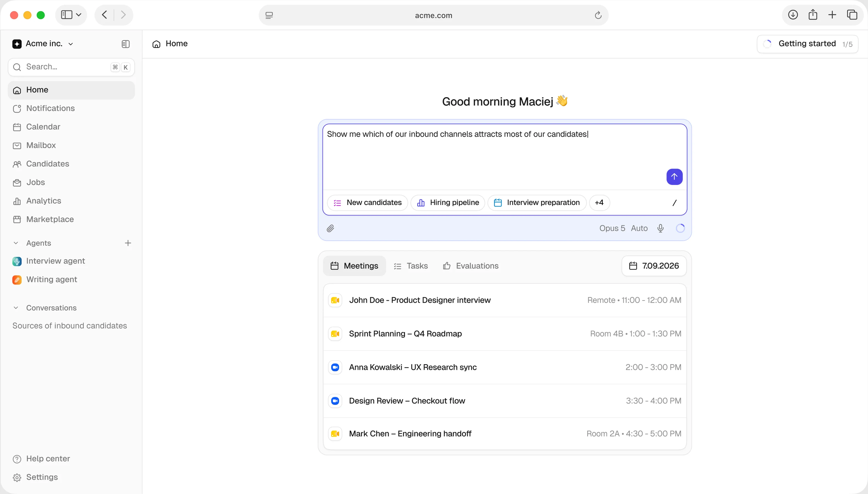Attach a file with paperclip icon
Image resolution: width=868 pixels, height=494 pixels.
point(330,228)
